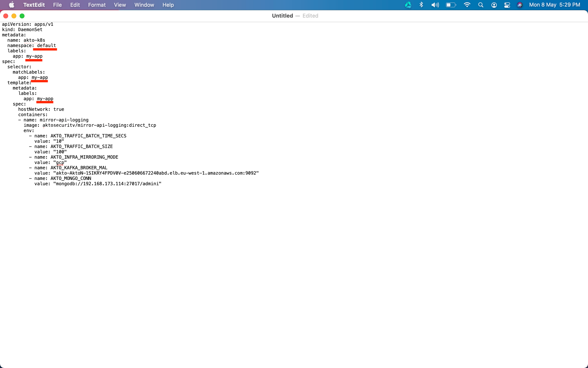Open Spotlight search
The width and height of the screenshot is (588, 368).
[481, 5]
